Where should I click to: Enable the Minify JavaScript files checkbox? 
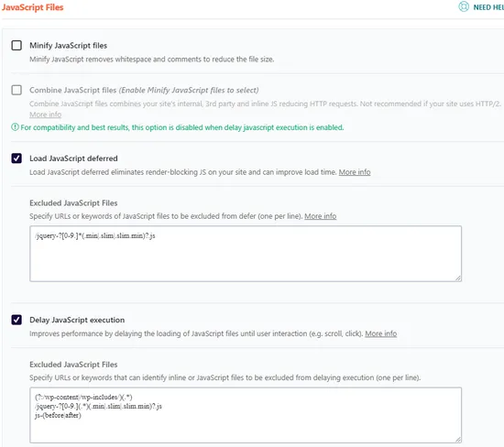16,45
